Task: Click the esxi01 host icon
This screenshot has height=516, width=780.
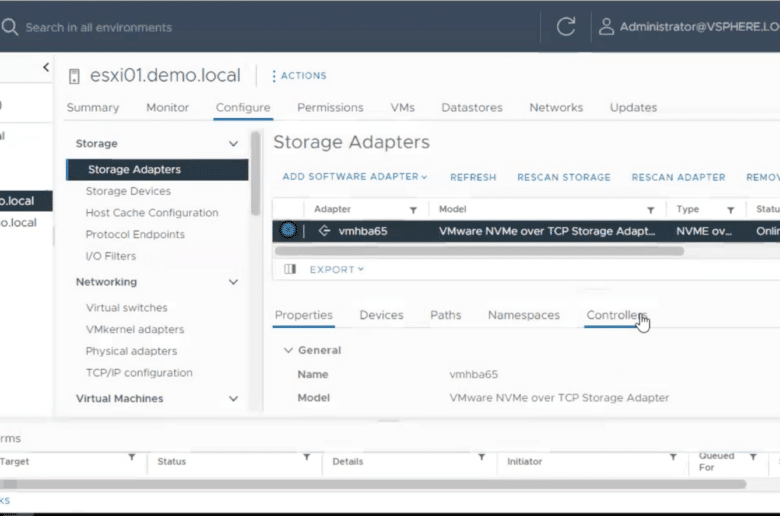Action: click(x=74, y=76)
